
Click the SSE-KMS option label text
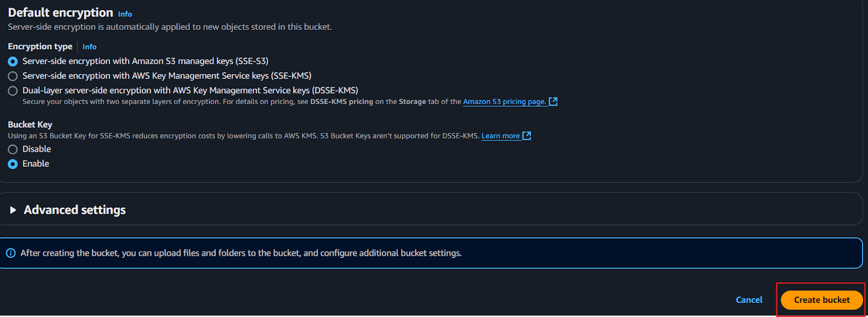(167, 76)
